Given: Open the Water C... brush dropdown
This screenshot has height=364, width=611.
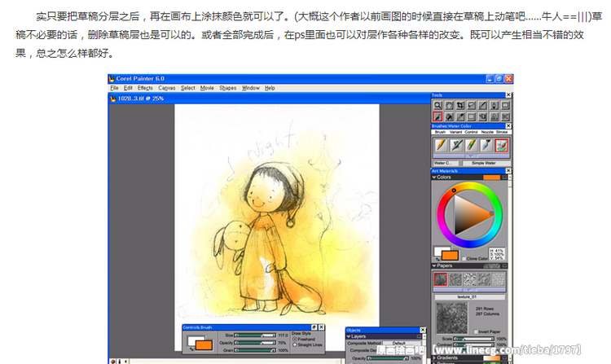Looking at the screenshot, I should tap(446, 163).
